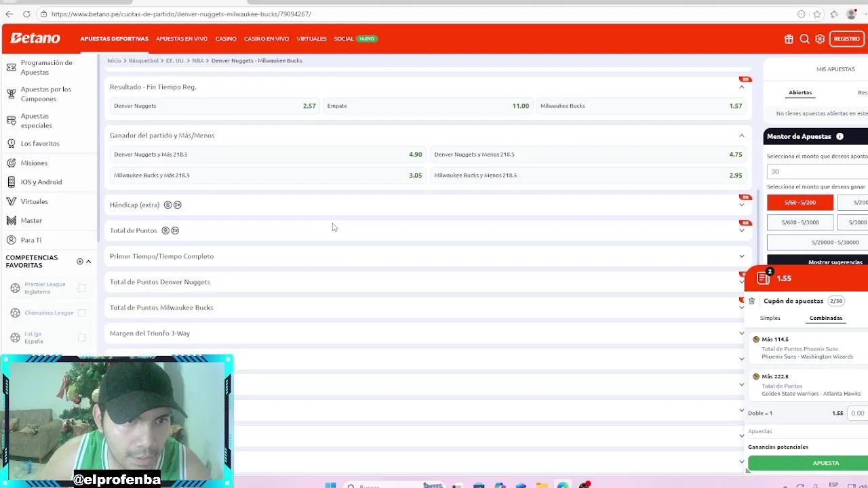The image size is (868, 488).
Task: Bet on Milwaukee Bucks at 1.57
Action: click(641, 106)
